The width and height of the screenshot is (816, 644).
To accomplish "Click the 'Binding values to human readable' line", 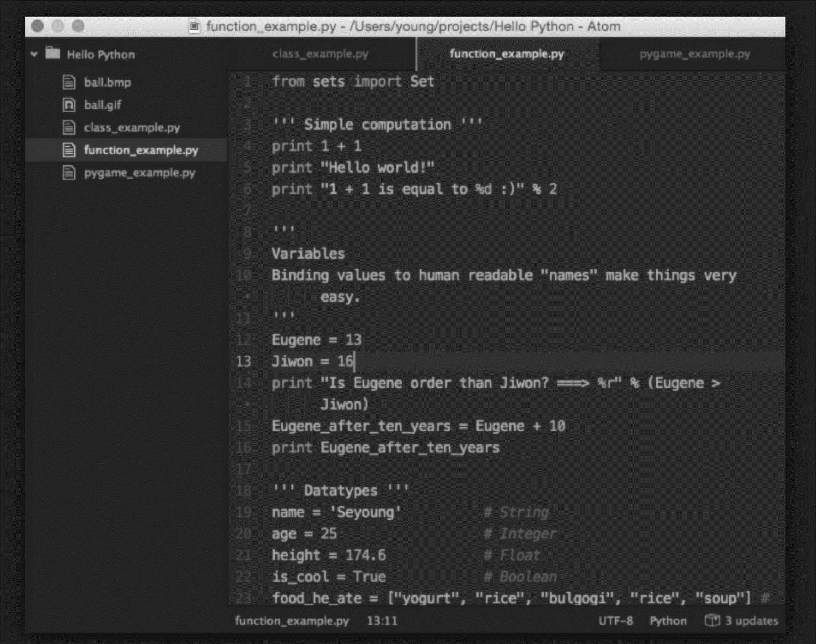I will click(x=504, y=275).
